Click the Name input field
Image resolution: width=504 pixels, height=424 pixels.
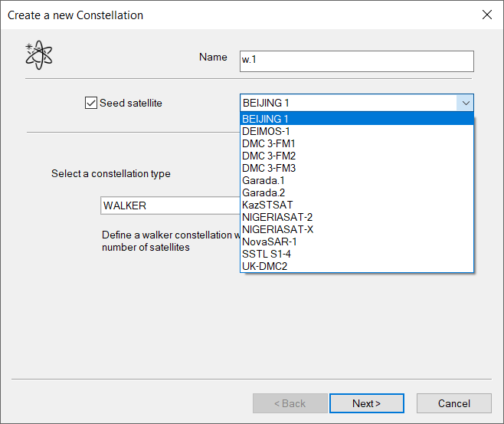pyautogui.click(x=356, y=61)
